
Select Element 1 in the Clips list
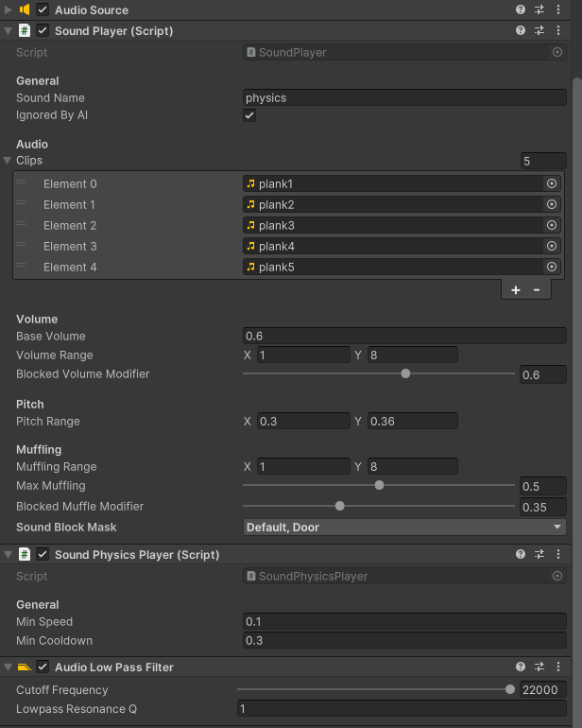pyautogui.click(x=70, y=204)
